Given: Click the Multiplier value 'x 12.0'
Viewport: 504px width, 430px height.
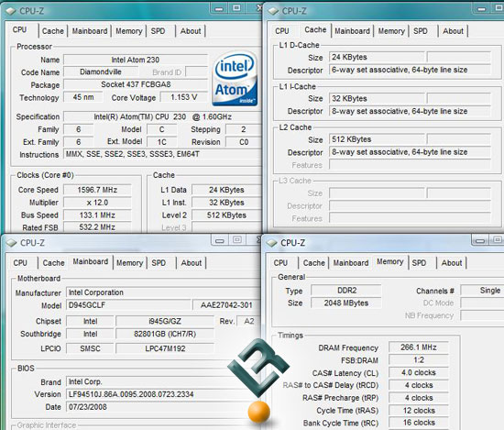Looking at the screenshot, I should (97, 203).
